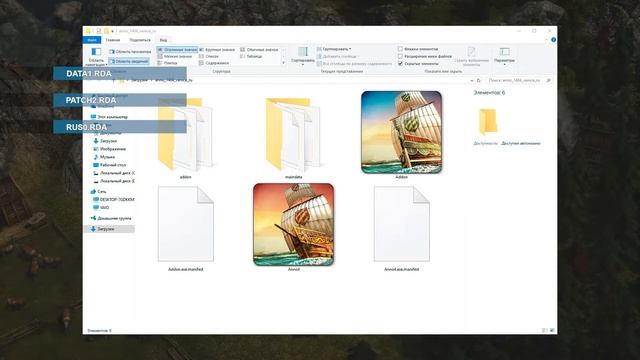Viewport: 640px width, 360px height.
Task: Click New folder icon in quick access toolbar
Action: point(106,31)
